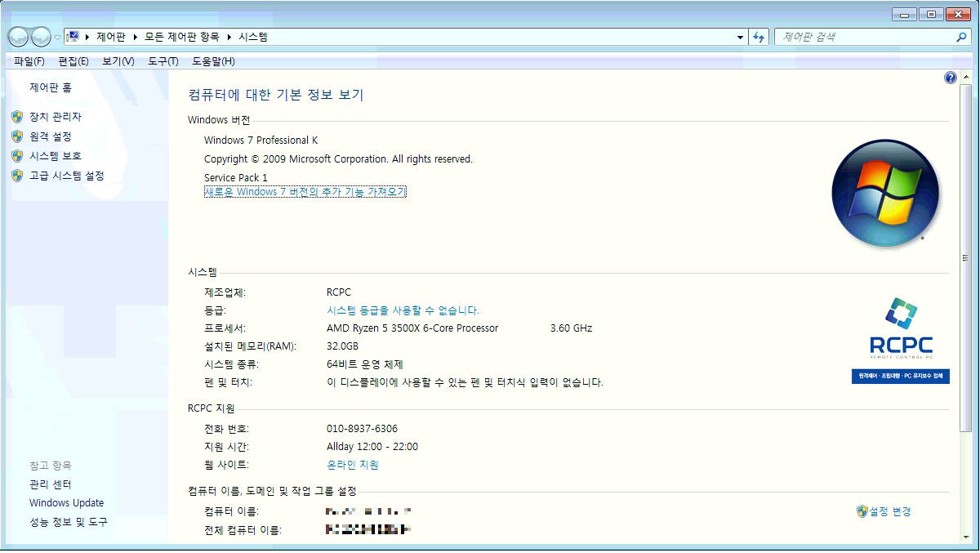Click Service Pack 1 text

coord(236,177)
